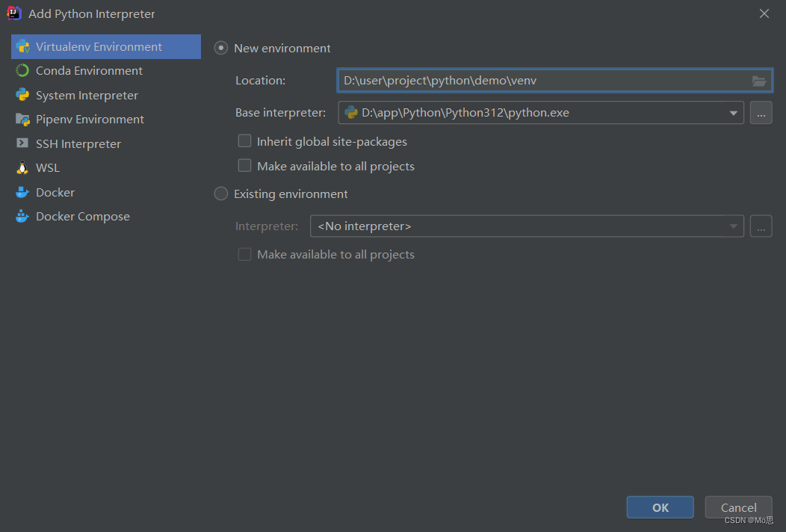Click the WSL penguin icon
Viewport: 786px width, 532px height.
click(22, 168)
